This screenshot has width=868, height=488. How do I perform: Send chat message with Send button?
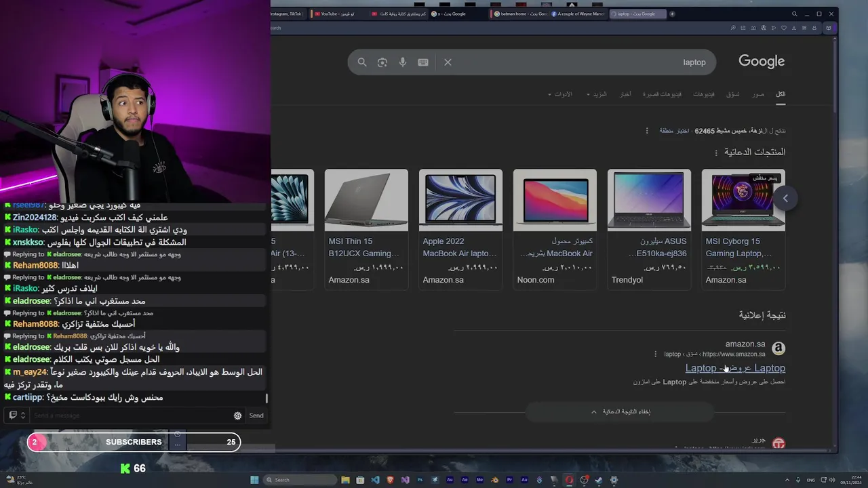(256, 415)
